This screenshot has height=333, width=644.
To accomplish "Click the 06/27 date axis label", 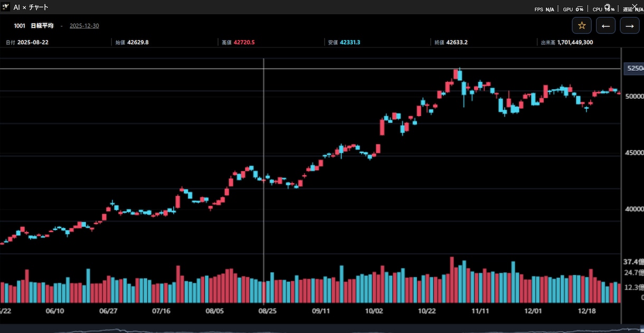I will pos(108,311).
